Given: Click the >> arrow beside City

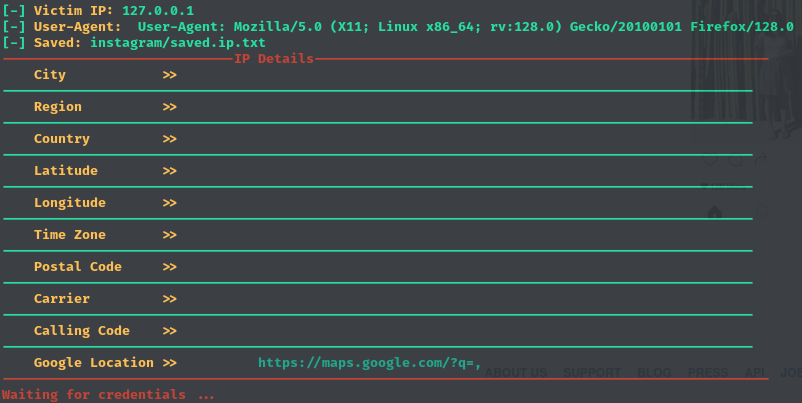Looking at the screenshot, I should (x=169, y=75).
